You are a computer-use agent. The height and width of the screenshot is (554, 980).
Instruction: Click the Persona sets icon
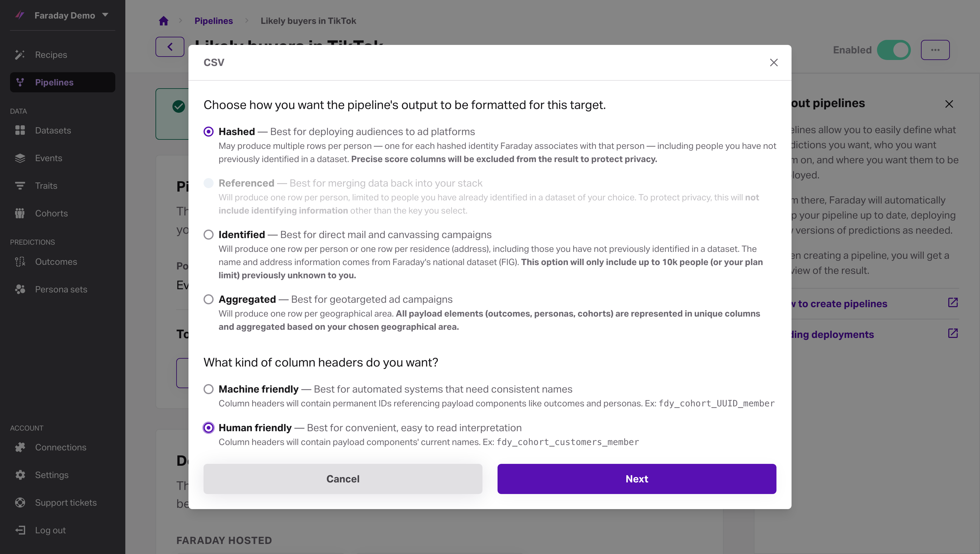20,290
